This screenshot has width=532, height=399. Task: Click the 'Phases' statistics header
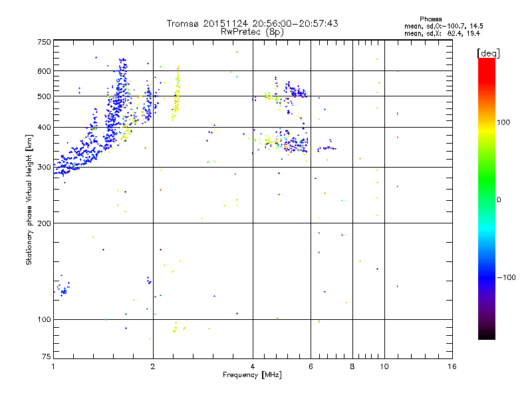[x=430, y=19]
